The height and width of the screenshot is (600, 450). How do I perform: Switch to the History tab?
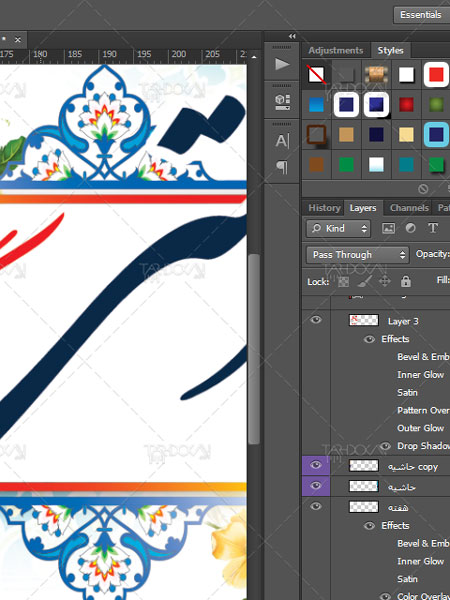[324, 208]
